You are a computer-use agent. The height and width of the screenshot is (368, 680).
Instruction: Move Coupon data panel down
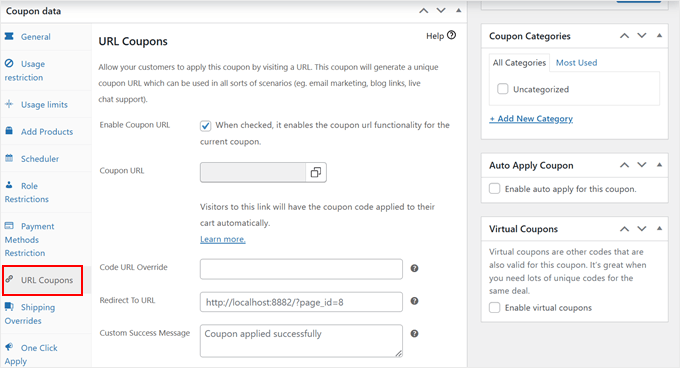441,11
